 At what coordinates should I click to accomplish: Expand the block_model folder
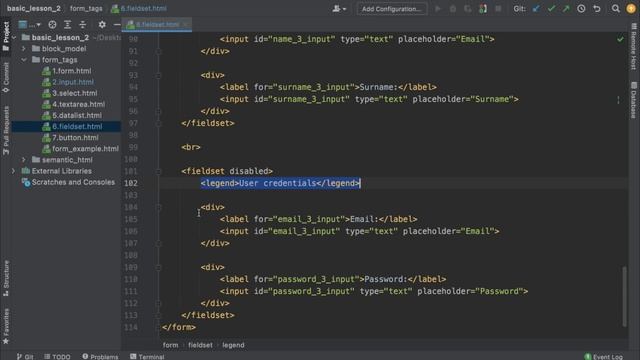click(24, 49)
